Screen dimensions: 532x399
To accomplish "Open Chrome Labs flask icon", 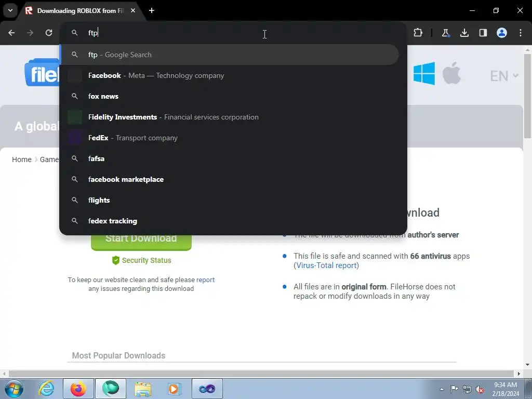I will (445, 33).
